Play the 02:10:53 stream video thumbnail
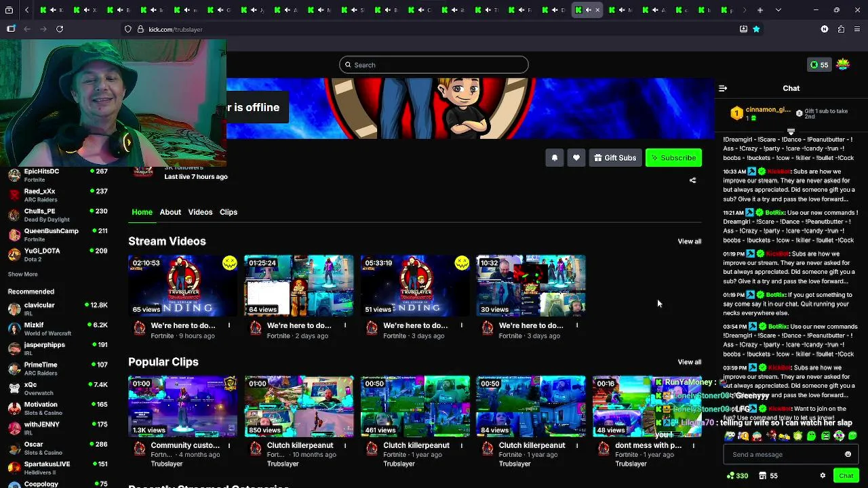The height and width of the screenshot is (488, 868). tap(183, 285)
